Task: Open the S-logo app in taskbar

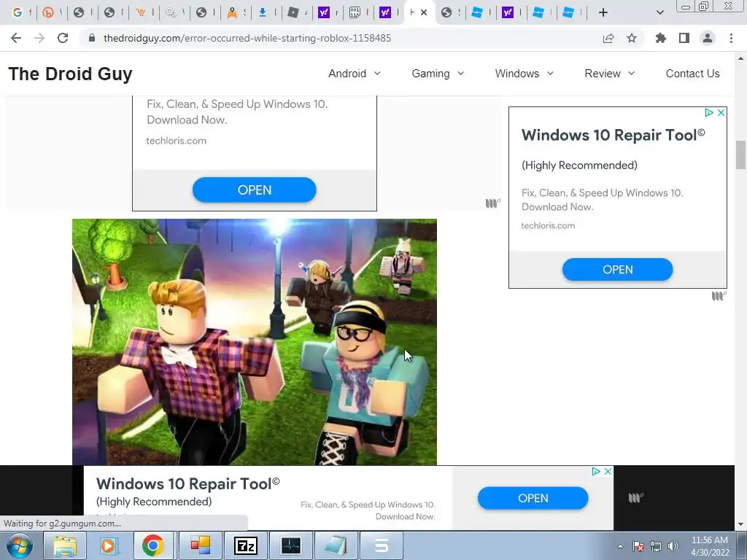Action: coord(381,545)
